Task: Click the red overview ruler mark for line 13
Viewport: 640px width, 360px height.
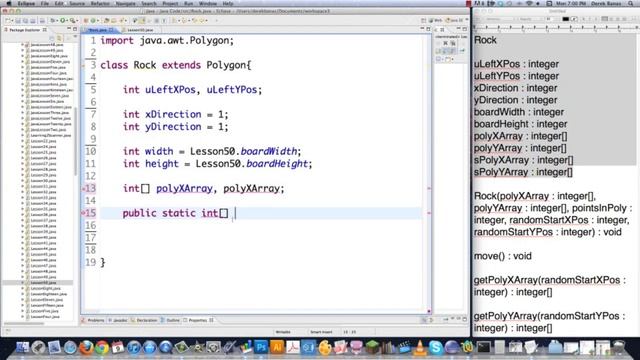Action: 429,189
